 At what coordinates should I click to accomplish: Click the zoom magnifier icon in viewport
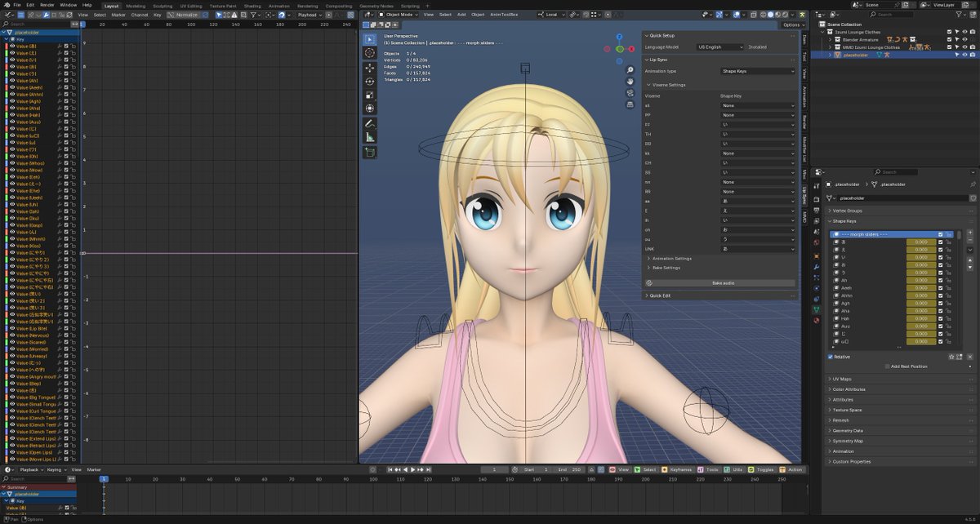coord(630,70)
